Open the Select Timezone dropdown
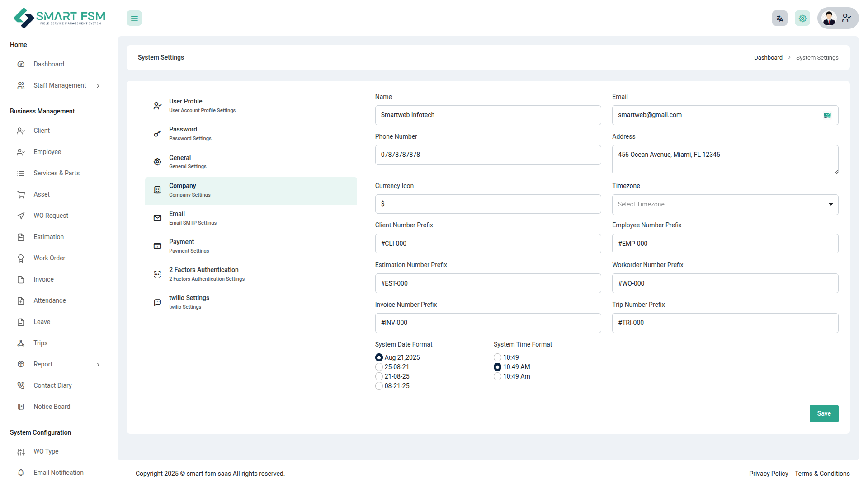Image resolution: width=868 pixels, height=488 pixels. tap(725, 205)
